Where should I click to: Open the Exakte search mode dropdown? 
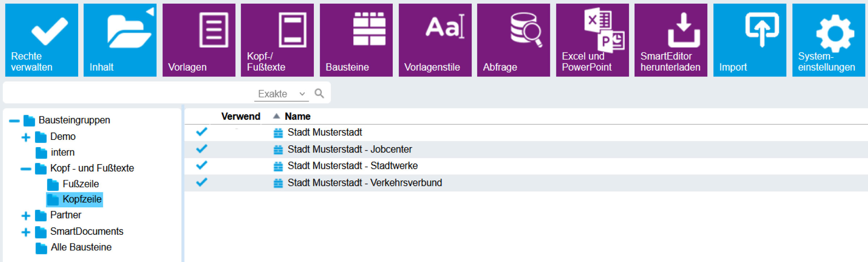point(281,94)
